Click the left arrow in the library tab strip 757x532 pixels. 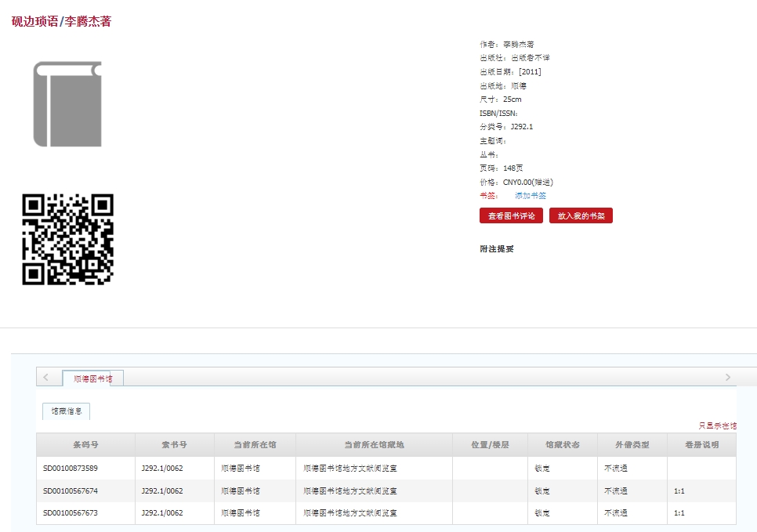pyautogui.click(x=46, y=377)
